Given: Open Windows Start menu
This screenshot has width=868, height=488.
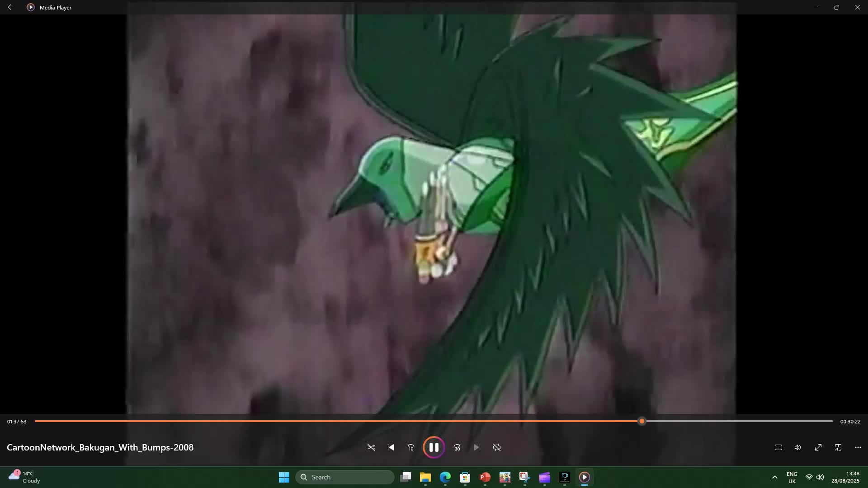Looking at the screenshot, I should point(284,477).
